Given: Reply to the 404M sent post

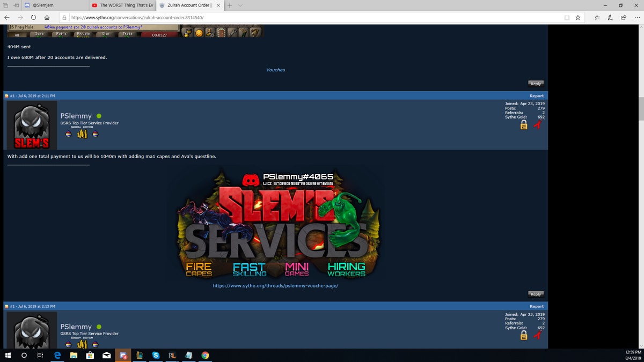Looking at the screenshot, I should tap(536, 84).
